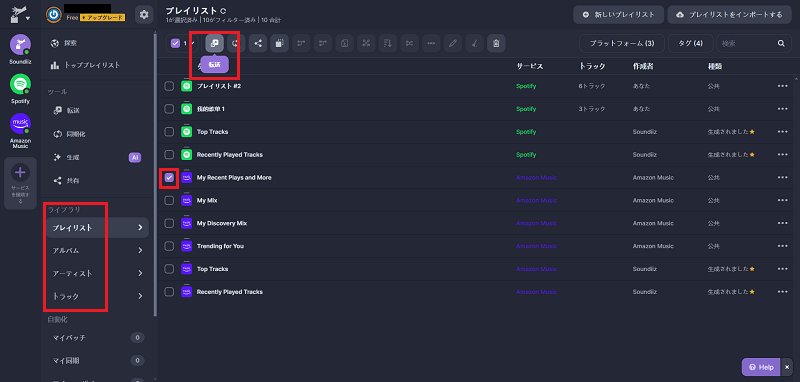800x382 pixels.
Task: Check the Trending for You checkbox
Action: (169, 246)
